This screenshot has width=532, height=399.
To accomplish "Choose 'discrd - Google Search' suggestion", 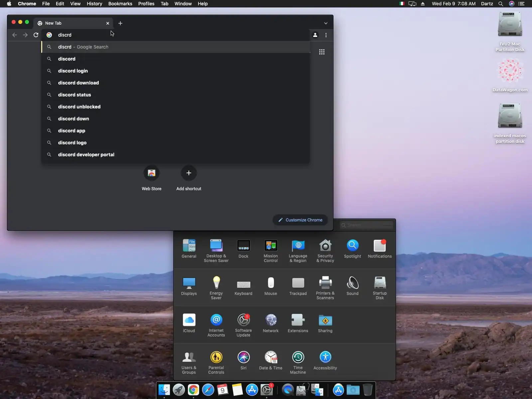I will click(x=176, y=47).
